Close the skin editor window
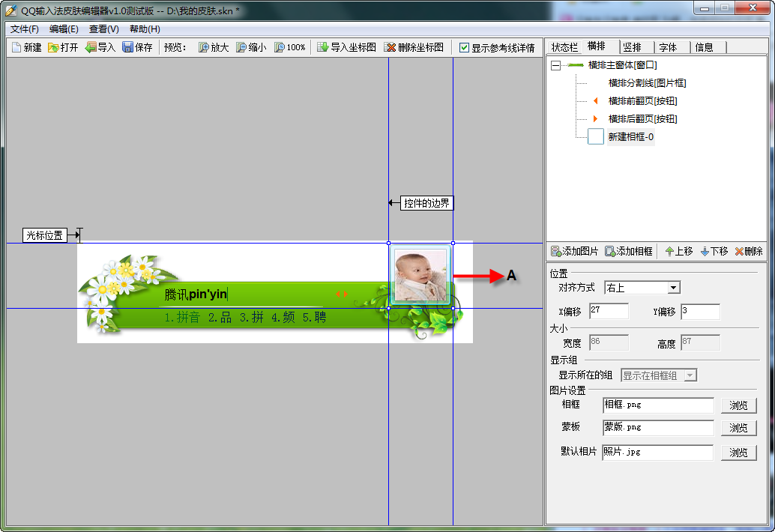This screenshot has height=532, width=775. point(753,7)
